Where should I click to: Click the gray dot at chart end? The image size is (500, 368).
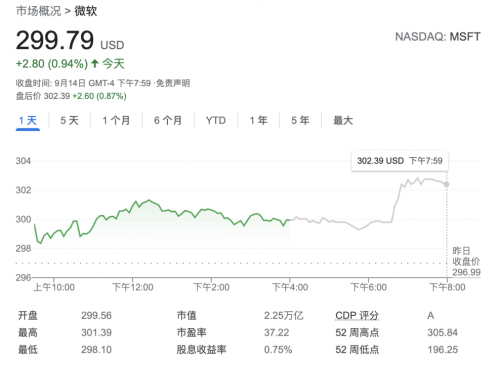pos(447,184)
